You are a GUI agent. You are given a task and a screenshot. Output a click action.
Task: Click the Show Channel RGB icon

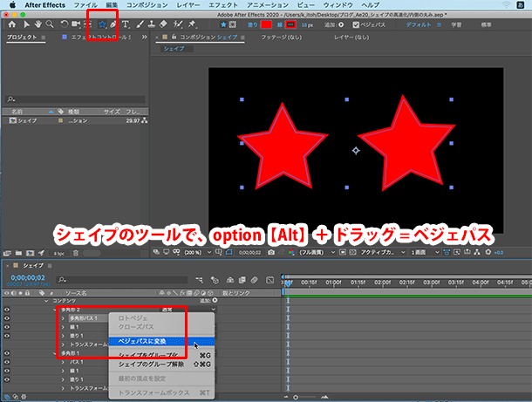pyautogui.click(x=291, y=252)
